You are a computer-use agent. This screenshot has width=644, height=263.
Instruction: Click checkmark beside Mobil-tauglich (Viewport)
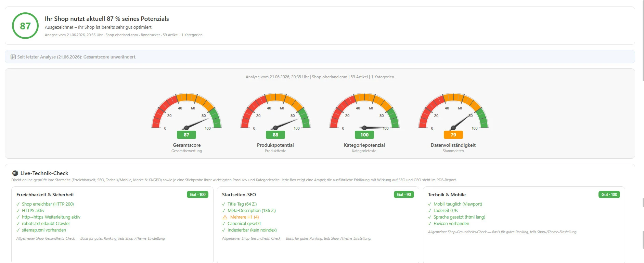coord(430,204)
